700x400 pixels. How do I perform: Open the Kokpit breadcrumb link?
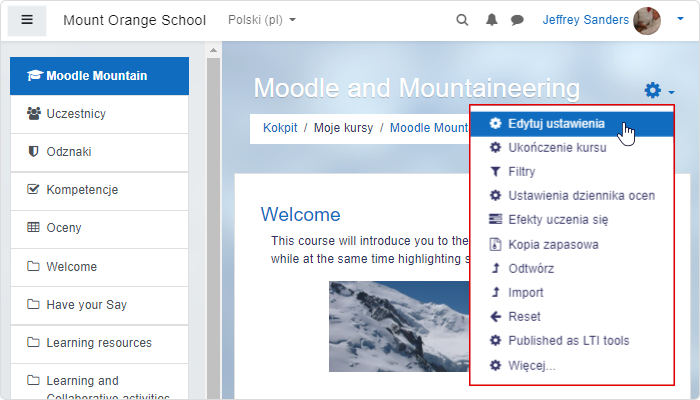280,128
